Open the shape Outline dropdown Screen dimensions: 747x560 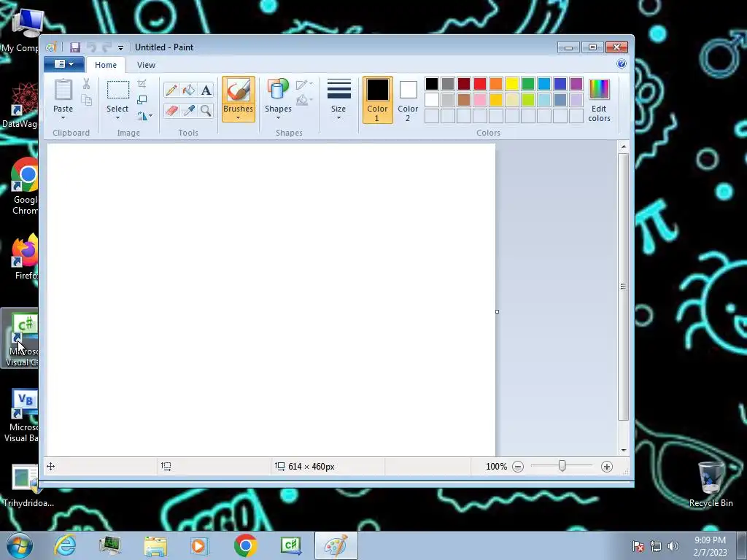(x=304, y=85)
